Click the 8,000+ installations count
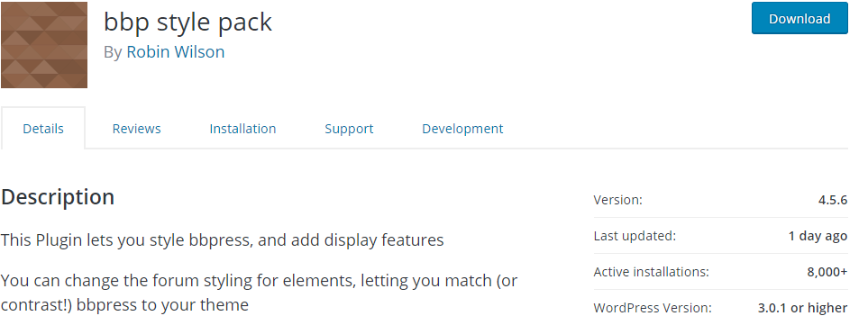 click(827, 272)
